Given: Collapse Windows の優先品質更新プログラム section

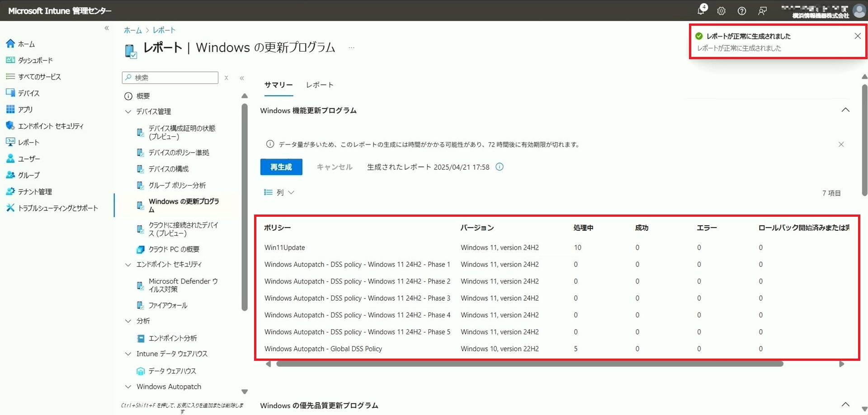Looking at the screenshot, I should tap(845, 405).
